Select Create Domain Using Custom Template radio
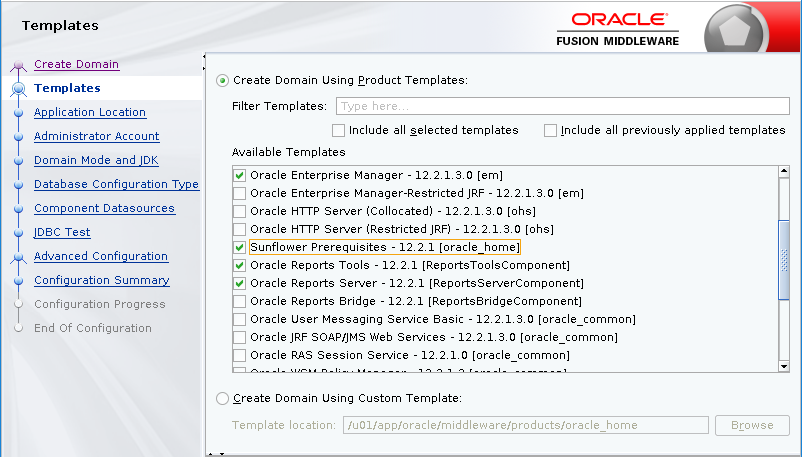The height and width of the screenshot is (457, 802). coord(222,398)
